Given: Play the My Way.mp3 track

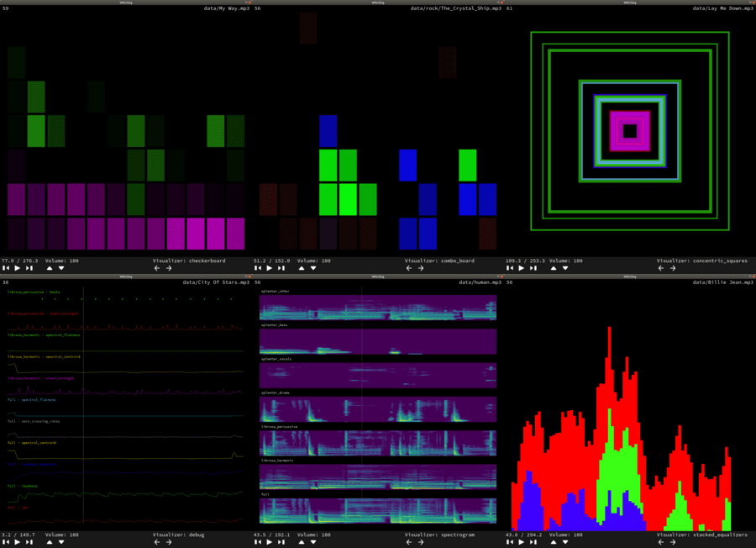Looking at the screenshot, I should pyautogui.click(x=17, y=268).
